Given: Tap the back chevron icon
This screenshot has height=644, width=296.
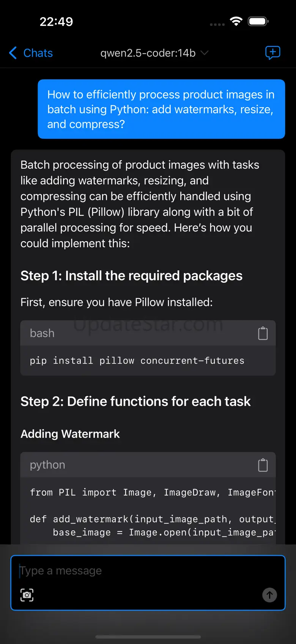Looking at the screenshot, I should coord(13,53).
